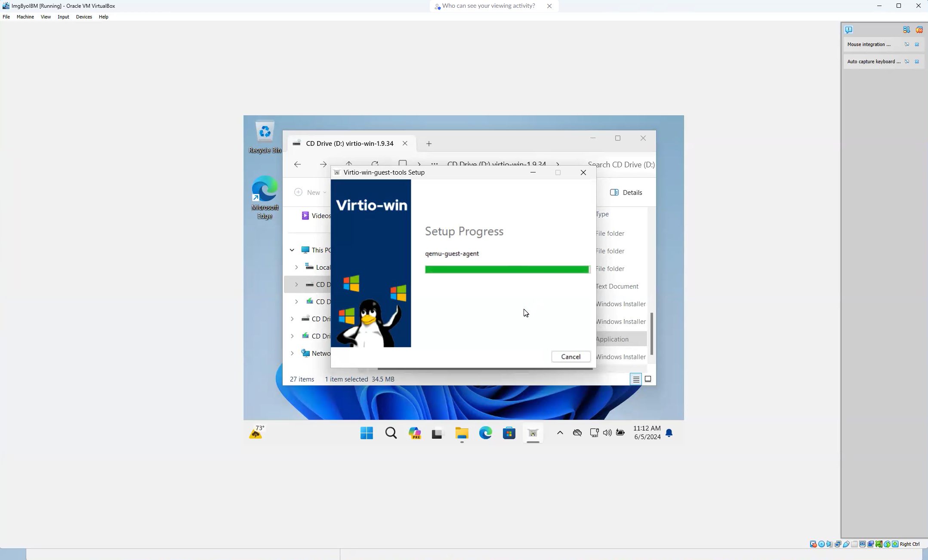Switch file view using the large icons toggle
928x560 pixels.
(648, 379)
